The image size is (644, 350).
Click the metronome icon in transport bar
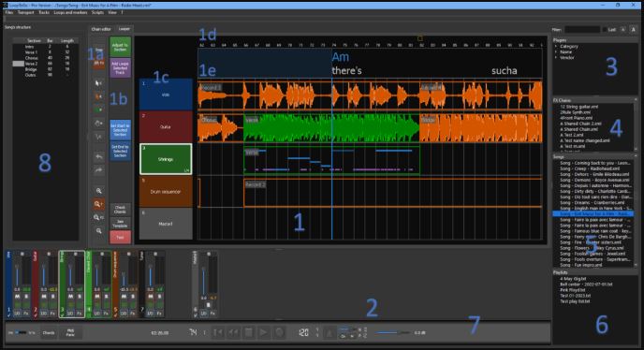click(x=329, y=333)
